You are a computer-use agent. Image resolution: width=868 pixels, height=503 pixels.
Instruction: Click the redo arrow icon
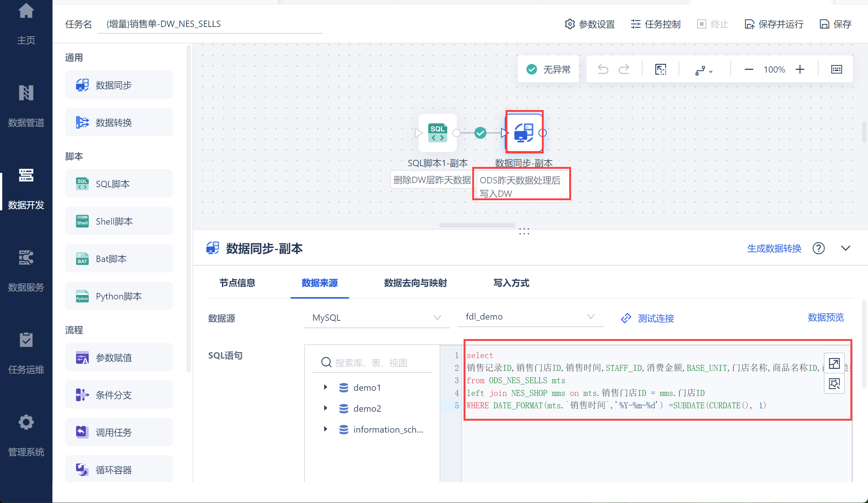[624, 69]
